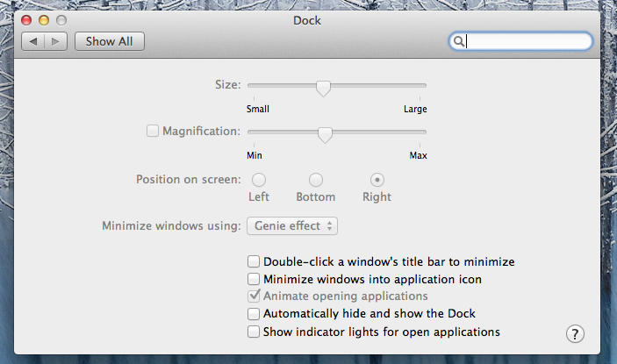Open the Genie effect dropdown menu
617x364 pixels.
tap(292, 226)
